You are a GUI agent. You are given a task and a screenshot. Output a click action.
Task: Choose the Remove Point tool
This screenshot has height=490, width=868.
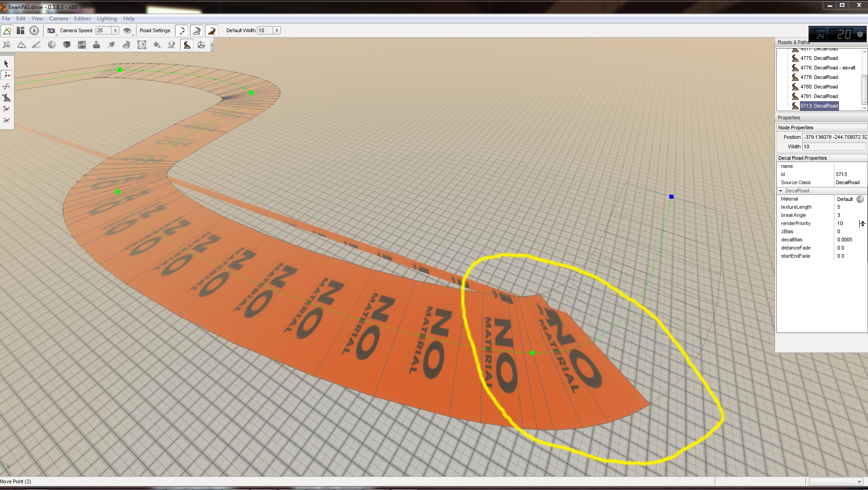point(6,120)
